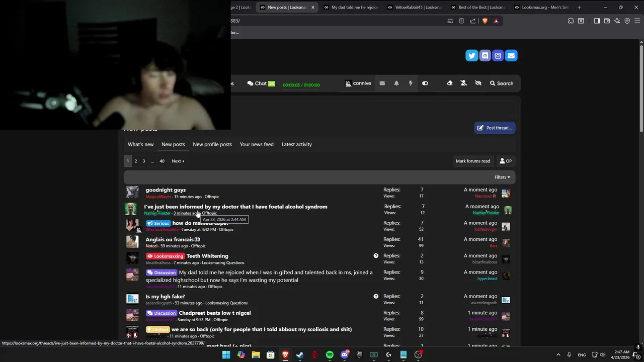Open ascendingpath author link
This screenshot has height=362, width=644.
158,303
